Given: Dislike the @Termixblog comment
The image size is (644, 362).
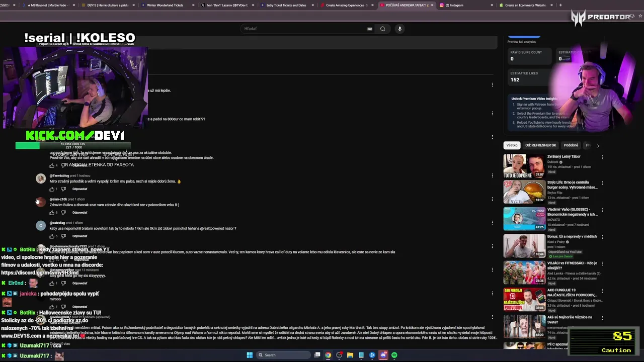Looking at the screenshot, I should point(63,189).
